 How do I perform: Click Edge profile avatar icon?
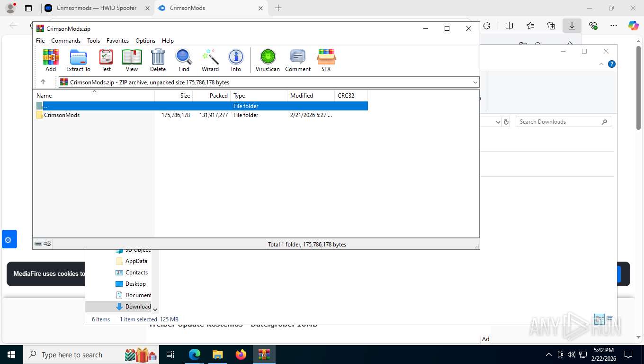pyautogui.click(x=10, y=8)
